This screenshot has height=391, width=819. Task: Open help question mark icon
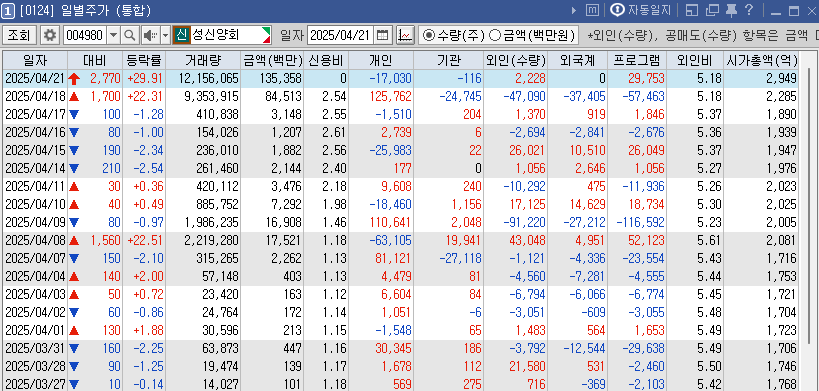[748, 10]
